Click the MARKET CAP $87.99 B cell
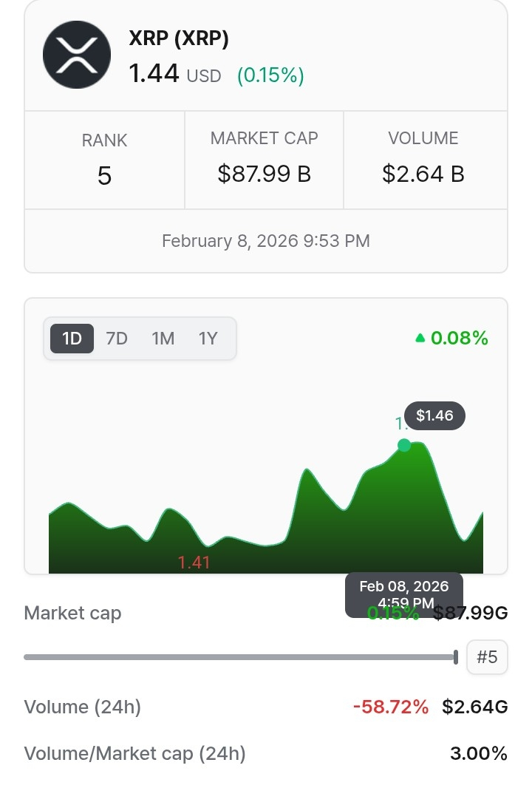Screen dimensions: 532x788 point(264,158)
